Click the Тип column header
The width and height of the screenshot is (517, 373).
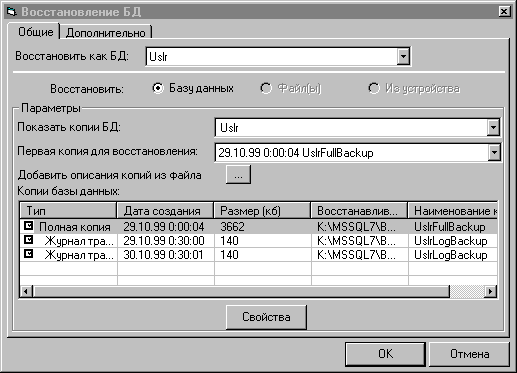coord(68,211)
